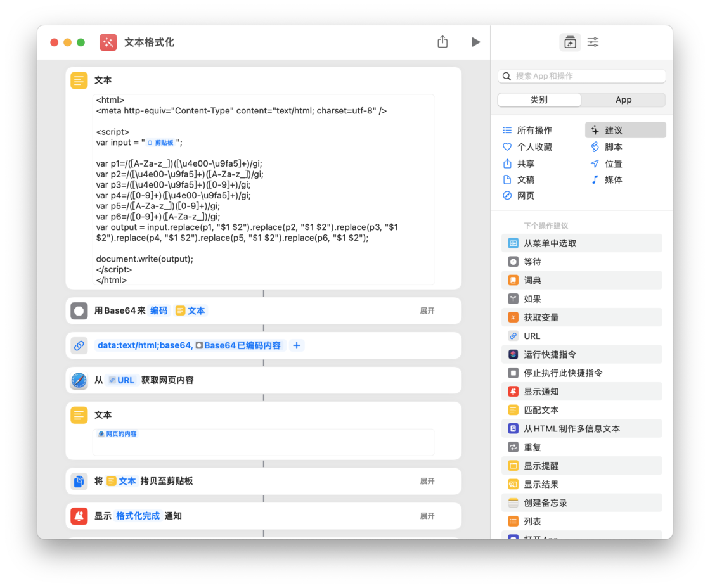
Task: Add 显示通知 action from suggestions
Action: (581, 392)
